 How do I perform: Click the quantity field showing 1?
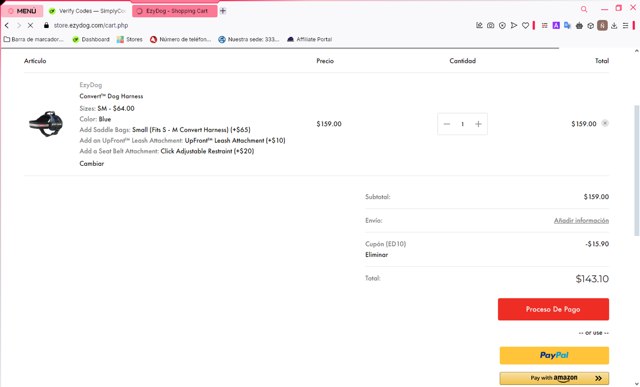[462, 124]
